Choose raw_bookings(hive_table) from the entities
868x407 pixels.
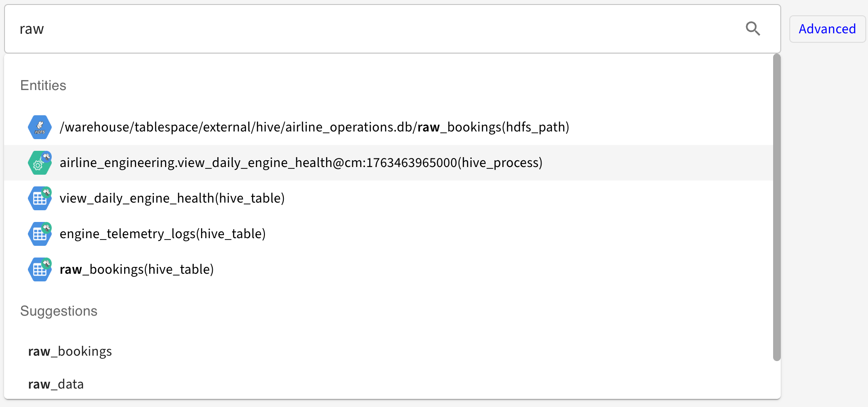[x=136, y=270]
